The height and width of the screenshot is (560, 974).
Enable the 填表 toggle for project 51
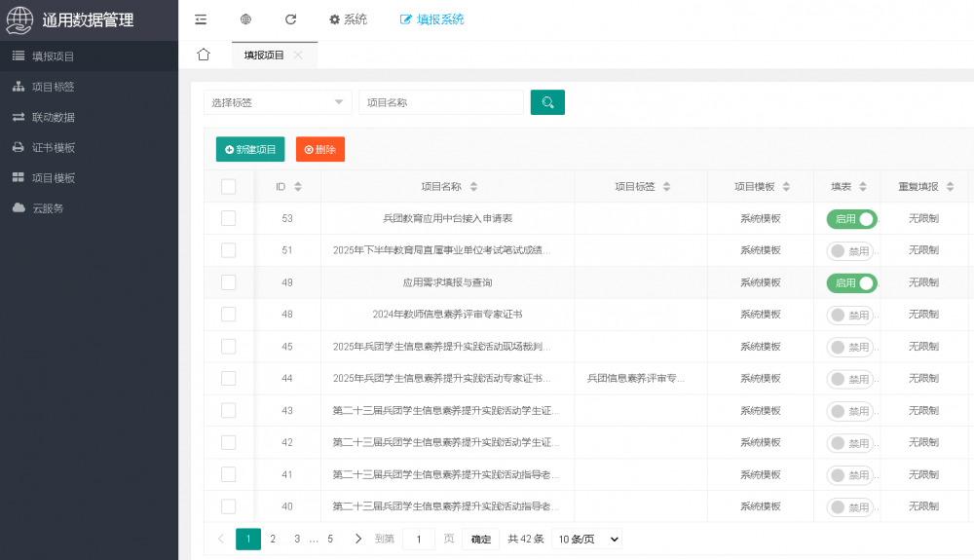pyautogui.click(x=850, y=251)
